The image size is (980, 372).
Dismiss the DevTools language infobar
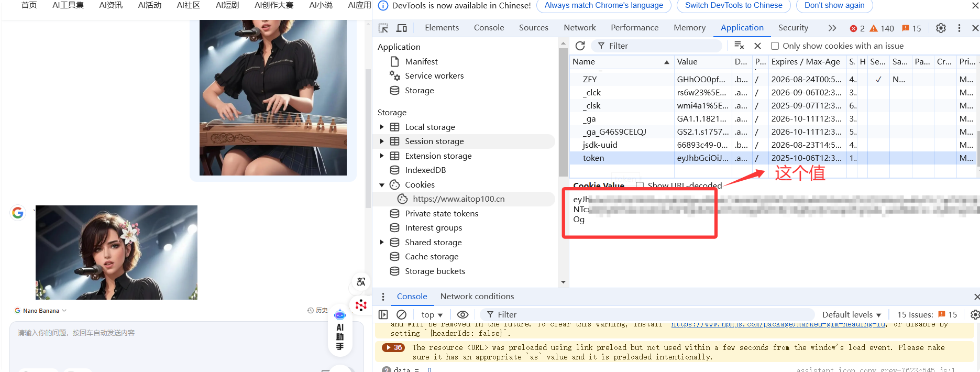975,6
